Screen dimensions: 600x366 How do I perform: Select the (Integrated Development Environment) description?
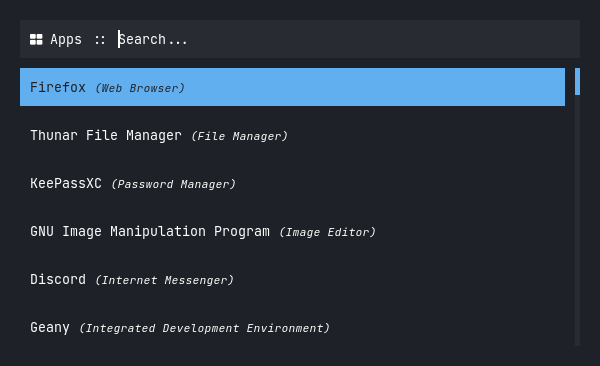[204, 328]
